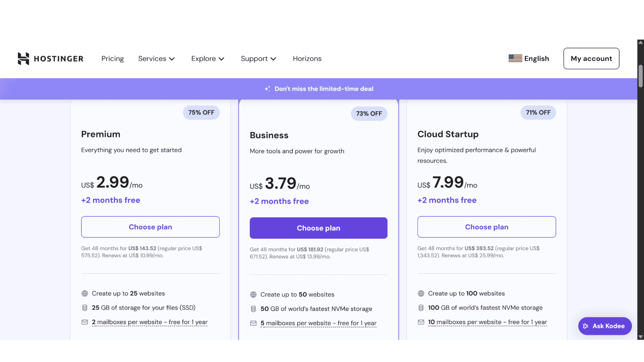Viewport: 644px width, 362px height.
Task: Click the Premium plan title
Action: pyautogui.click(x=101, y=134)
